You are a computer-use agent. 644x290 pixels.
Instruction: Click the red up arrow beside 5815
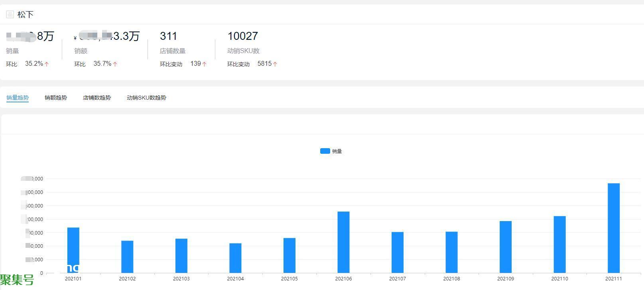[x=275, y=64]
